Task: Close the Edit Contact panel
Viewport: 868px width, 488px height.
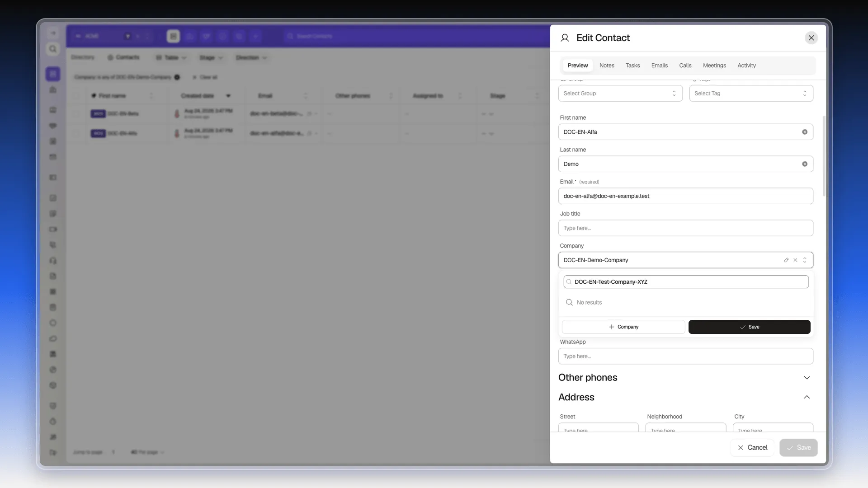Action: 811,38
